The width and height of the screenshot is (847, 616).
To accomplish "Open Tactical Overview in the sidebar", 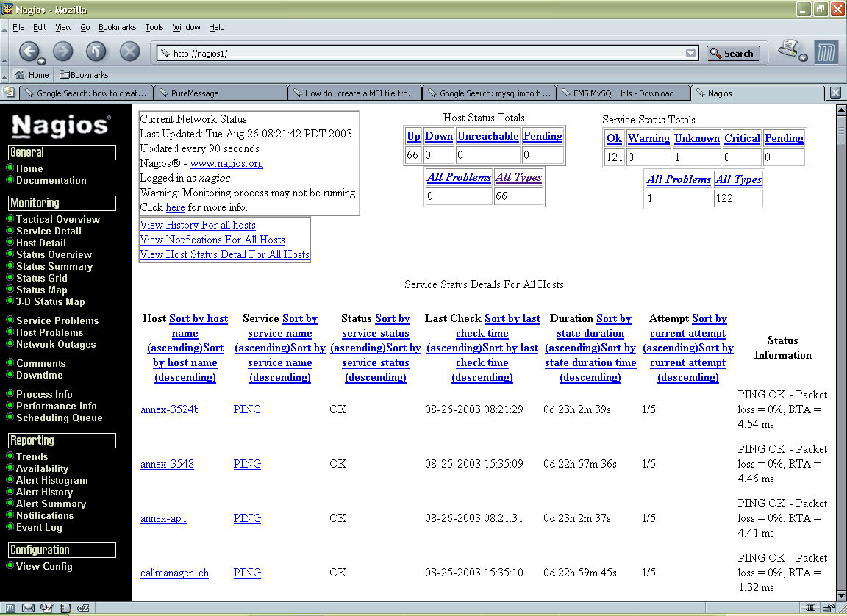I will [58, 219].
